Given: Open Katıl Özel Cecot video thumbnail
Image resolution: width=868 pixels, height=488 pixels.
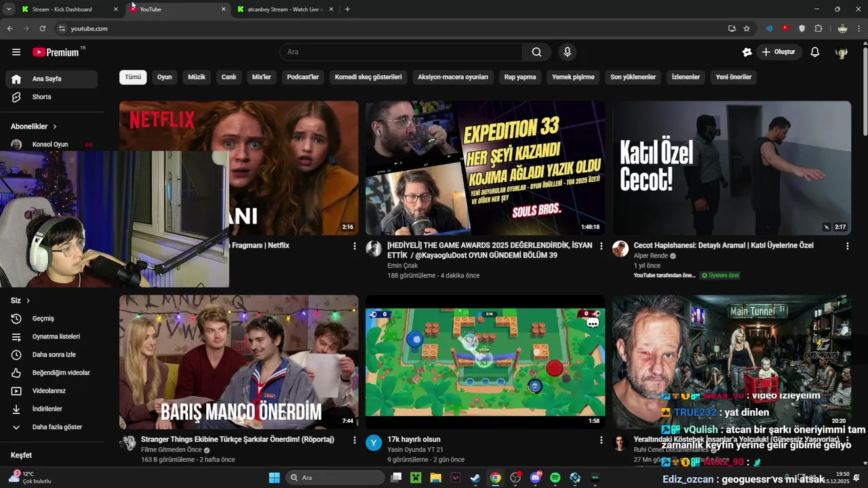Looking at the screenshot, I should [732, 168].
